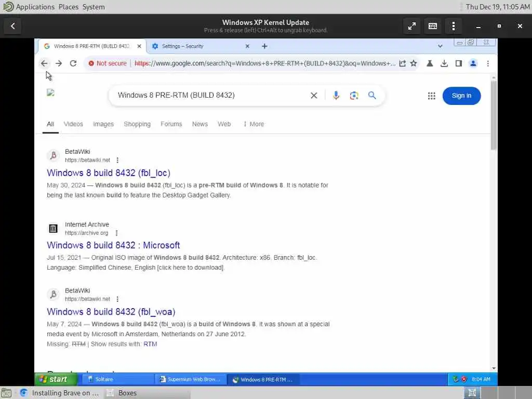Click the Sign in button
This screenshot has height=399, width=532.
(x=461, y=96)
